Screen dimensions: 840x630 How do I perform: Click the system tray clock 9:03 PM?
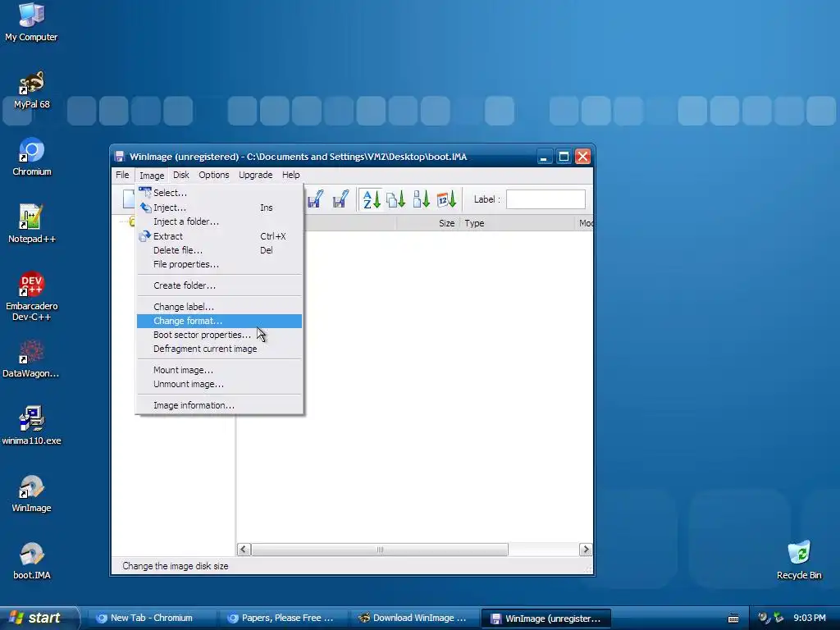point(810,618)
